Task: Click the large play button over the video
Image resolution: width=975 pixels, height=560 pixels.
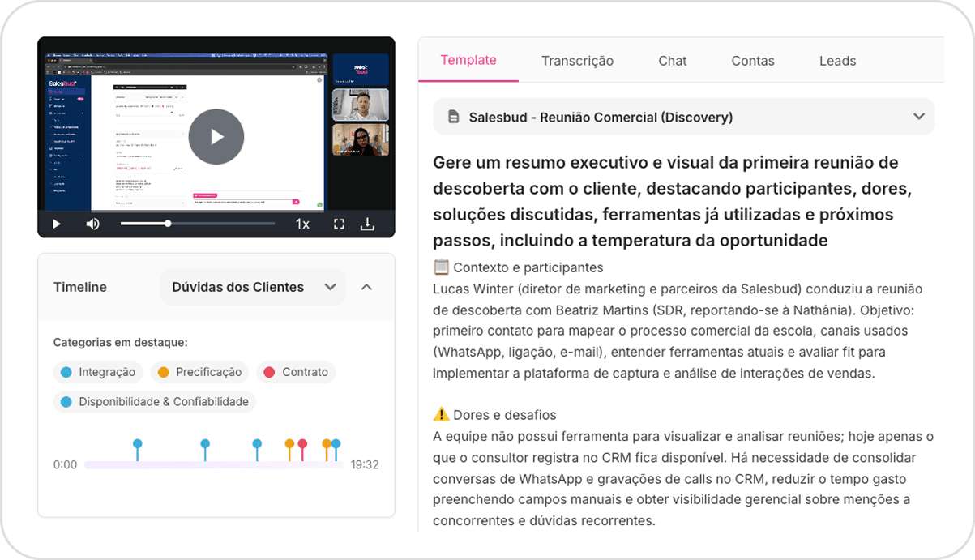Action: [216, 137]
